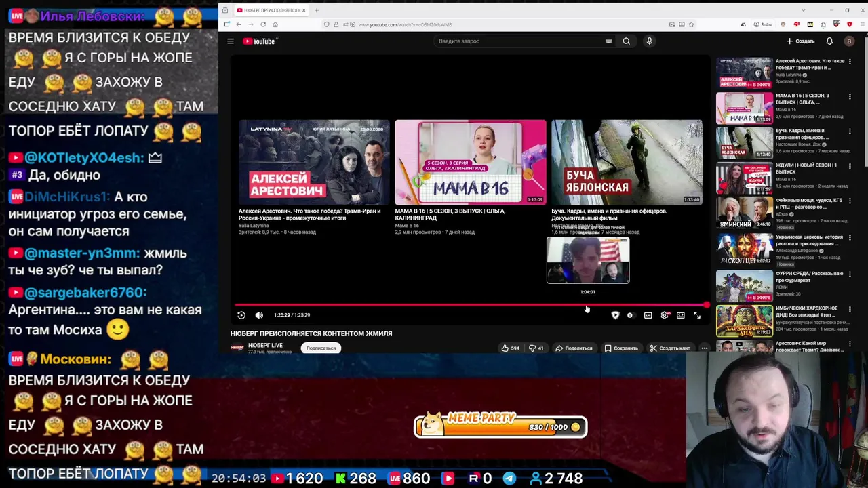
Task: Go to the YouTube home logo
Action: 258,41
